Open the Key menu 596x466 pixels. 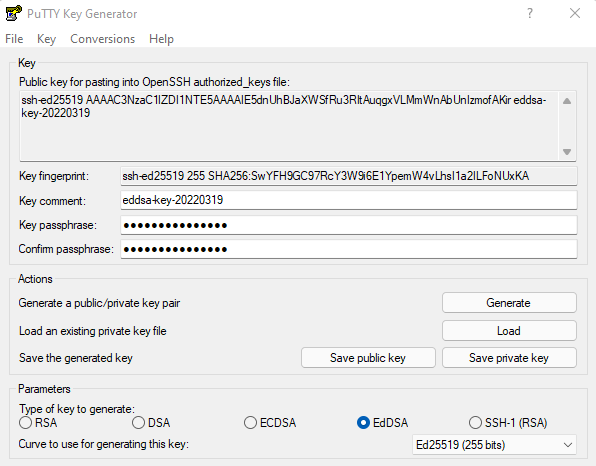pos(46,39)
